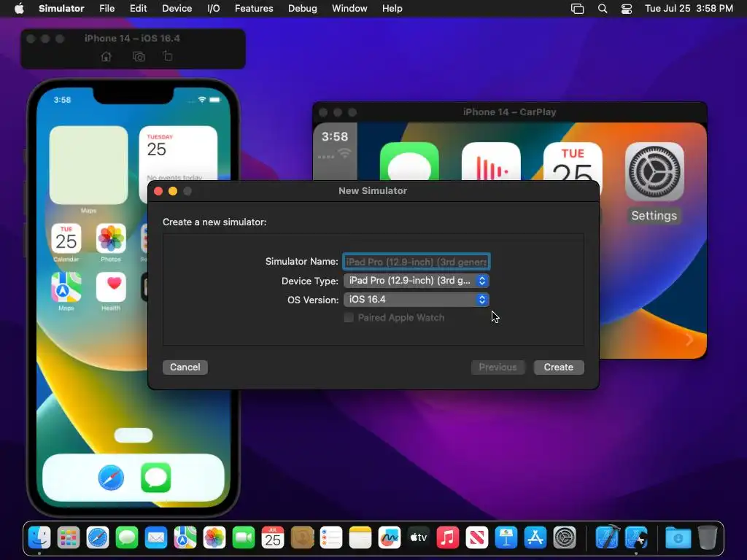The height and width of the screenshot is (560, 747).
Task: Open Settings in the CarPlay window
Action: tap(654, 171)
